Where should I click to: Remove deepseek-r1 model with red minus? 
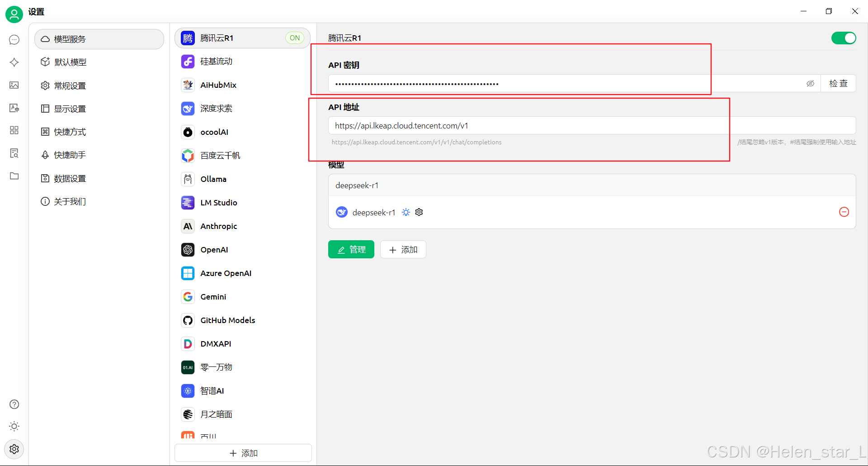tap(844, 212)
